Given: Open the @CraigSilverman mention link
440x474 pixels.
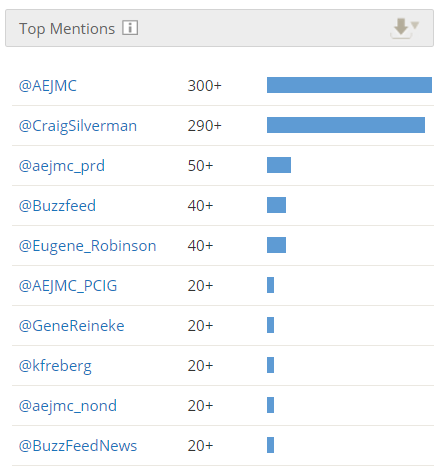Looking at the screenshot, I should (x=78, y=126).
